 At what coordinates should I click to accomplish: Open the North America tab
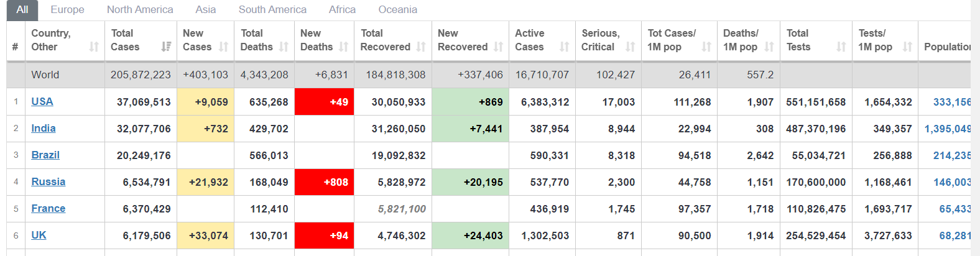140,10
